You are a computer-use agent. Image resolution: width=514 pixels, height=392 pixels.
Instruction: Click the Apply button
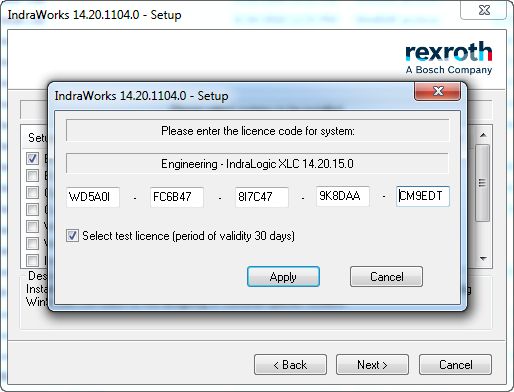click(283, 277)
